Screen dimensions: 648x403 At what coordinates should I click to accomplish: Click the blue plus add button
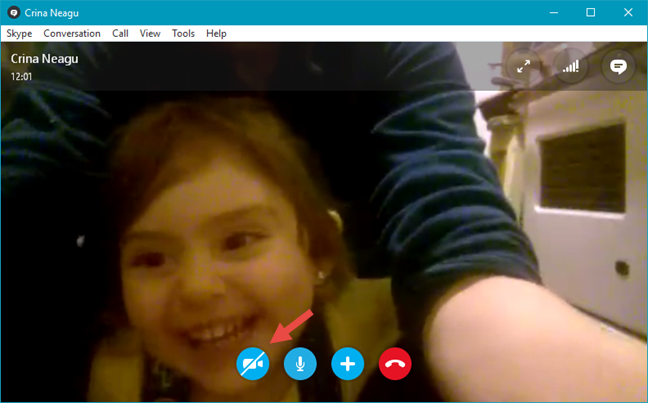click(348, 364)
